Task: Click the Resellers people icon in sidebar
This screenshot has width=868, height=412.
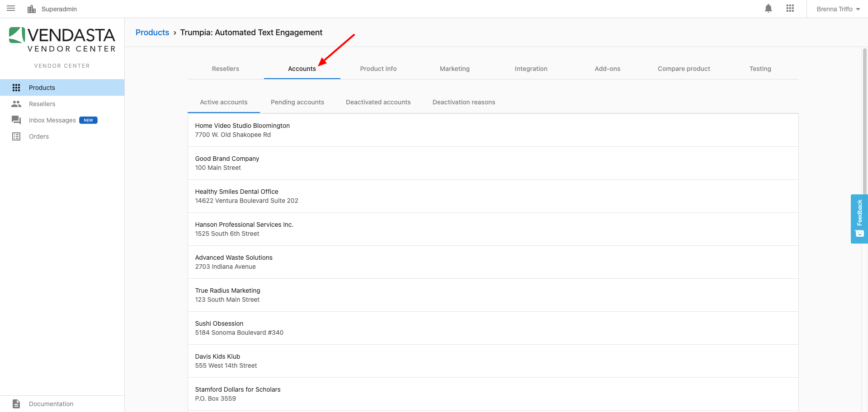Action: point(16,104)
